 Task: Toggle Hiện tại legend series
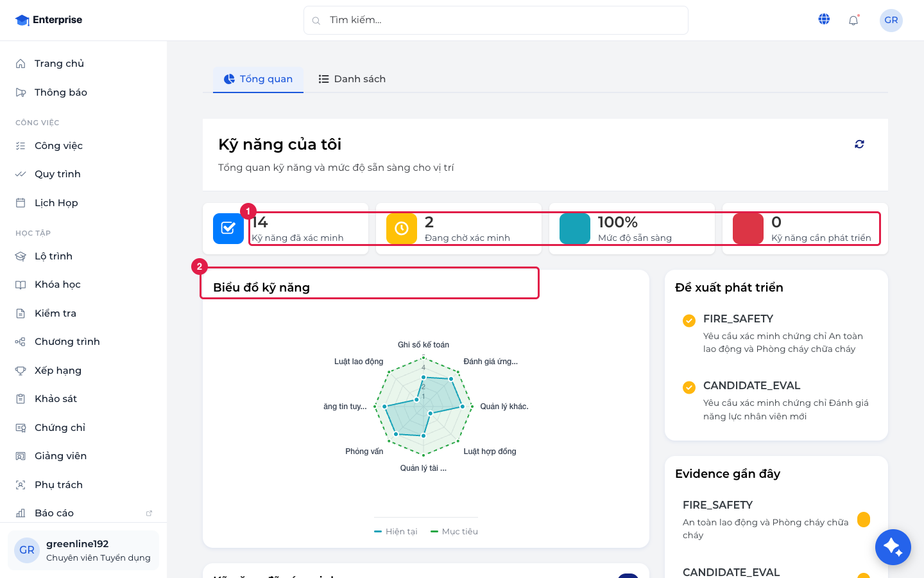(396, 532)
